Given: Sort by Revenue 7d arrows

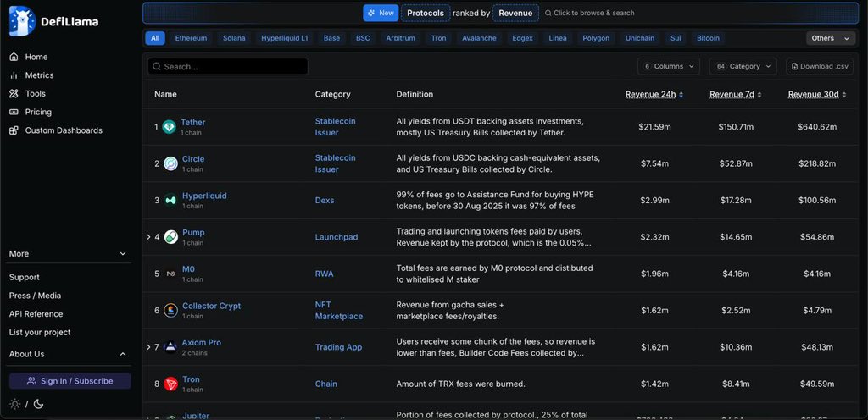Looking at the screenshot, I should [x=759, y=95].
